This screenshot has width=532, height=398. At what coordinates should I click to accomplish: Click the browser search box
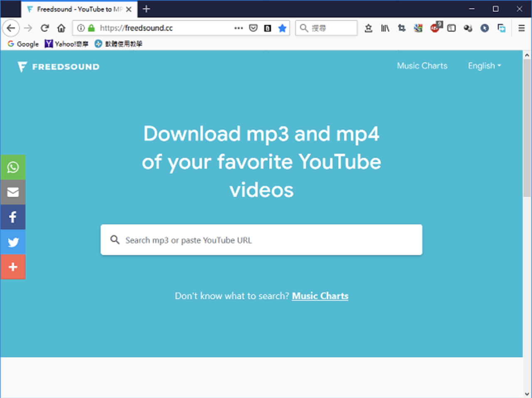(326, 28)
